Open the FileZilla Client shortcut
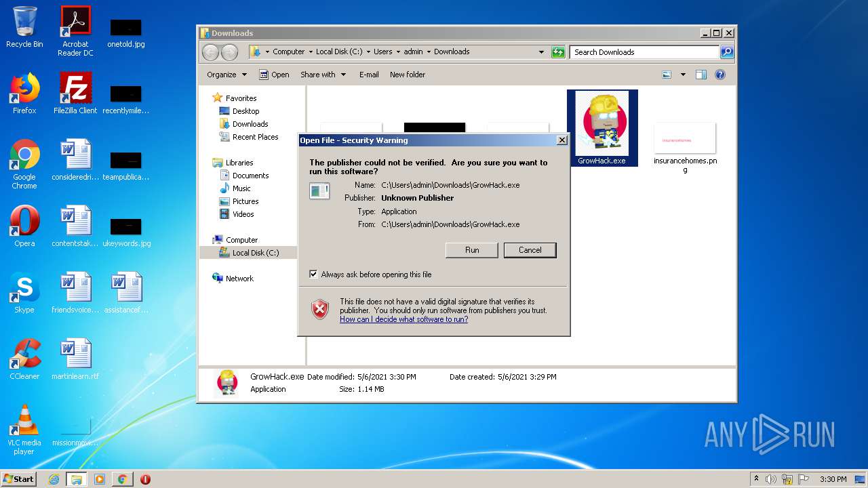The image size is (868, 488). 75,94
